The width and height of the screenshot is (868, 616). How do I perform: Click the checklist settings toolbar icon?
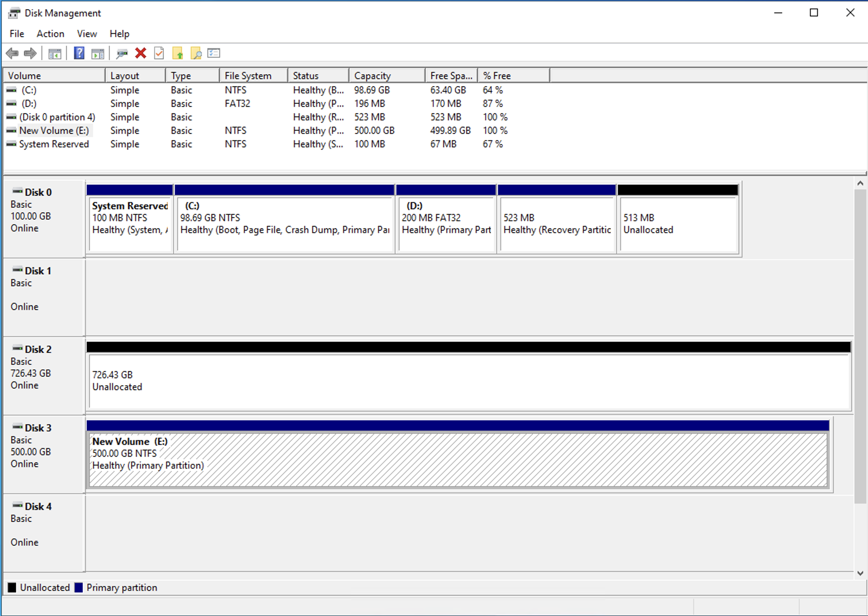pos(214,53)
